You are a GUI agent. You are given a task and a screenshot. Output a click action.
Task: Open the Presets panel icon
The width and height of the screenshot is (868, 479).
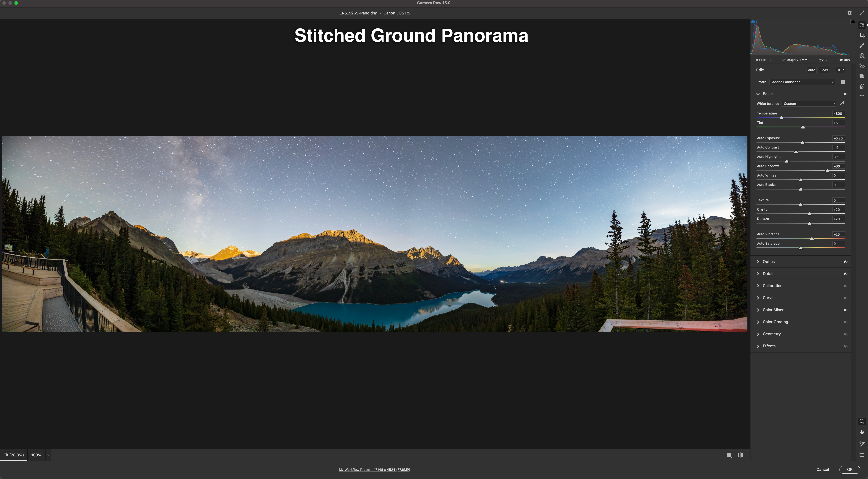click(862, 87)
